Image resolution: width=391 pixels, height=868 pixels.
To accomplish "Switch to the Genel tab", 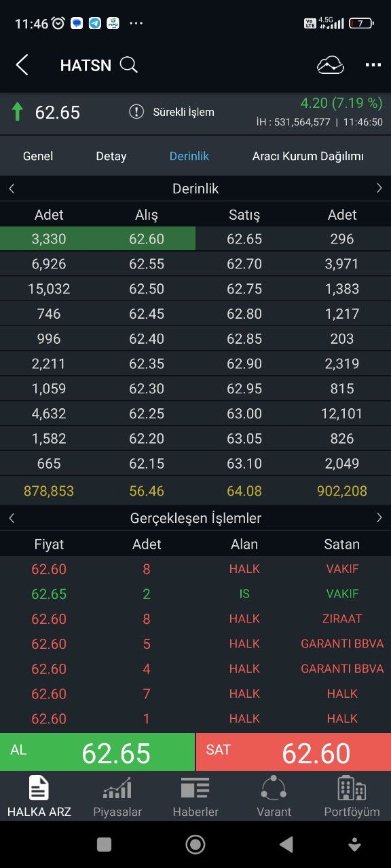I will coord(38,156).
